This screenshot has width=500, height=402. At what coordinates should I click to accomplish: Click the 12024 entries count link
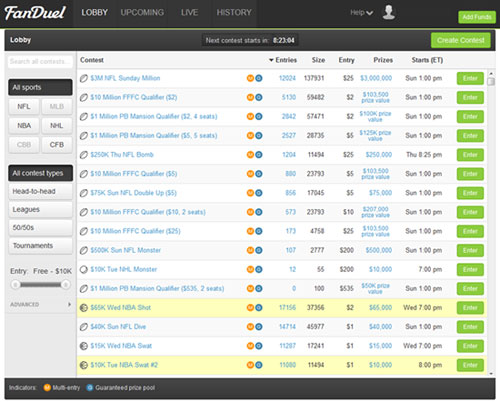(x=287, y=78)
